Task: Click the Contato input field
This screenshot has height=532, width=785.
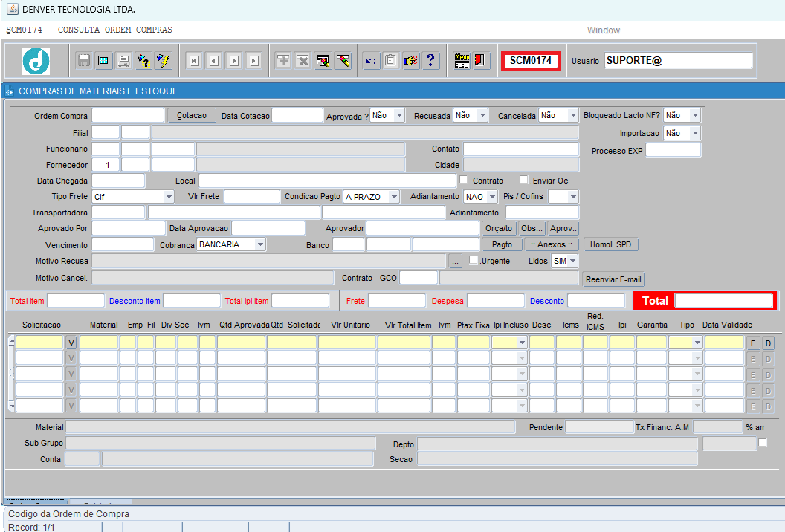Action: 521,149
